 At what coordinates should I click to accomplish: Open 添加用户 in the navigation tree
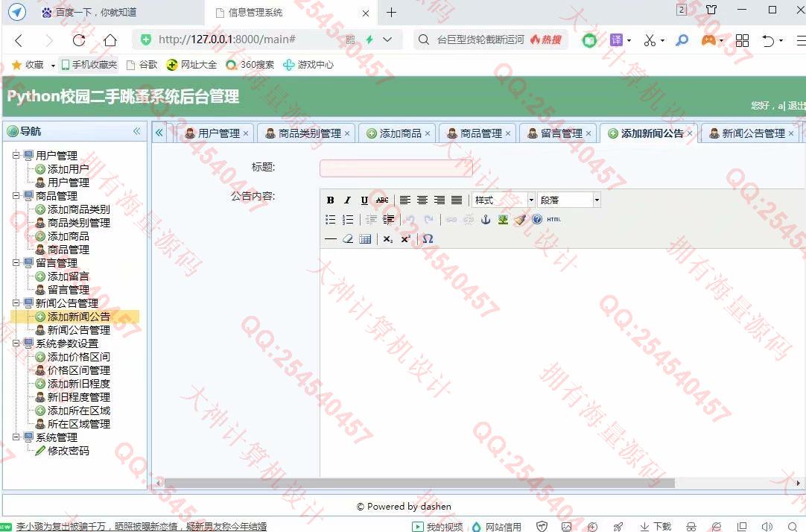tap(68, 169)
